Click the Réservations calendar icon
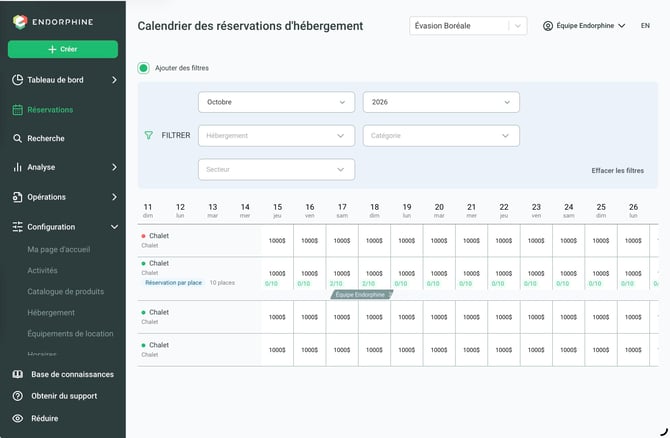 click(18, 110)
